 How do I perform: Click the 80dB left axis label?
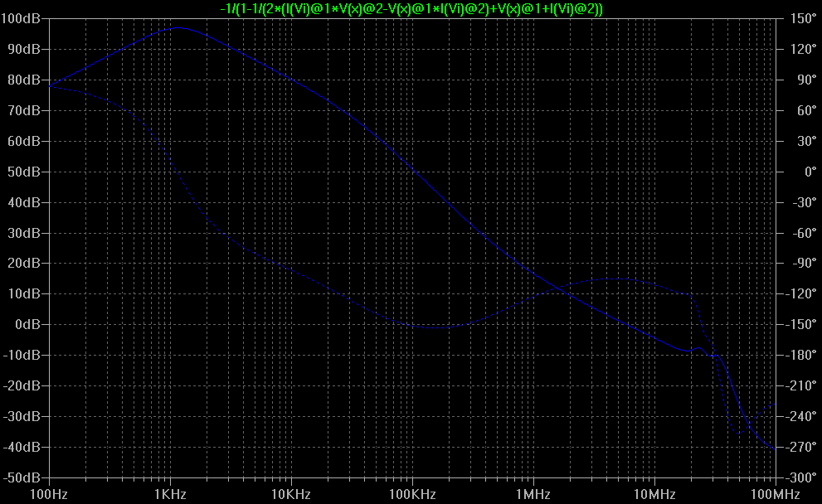coord(24,80)
